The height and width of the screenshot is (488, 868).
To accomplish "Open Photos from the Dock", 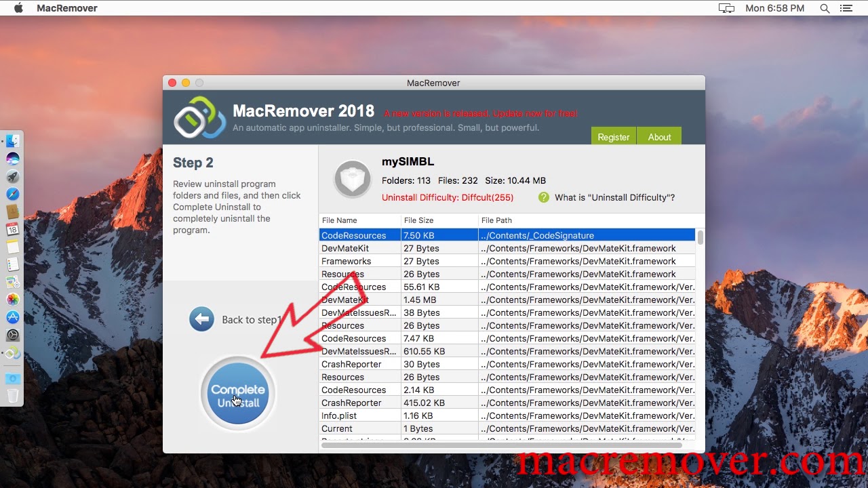I will click(13, 300).
